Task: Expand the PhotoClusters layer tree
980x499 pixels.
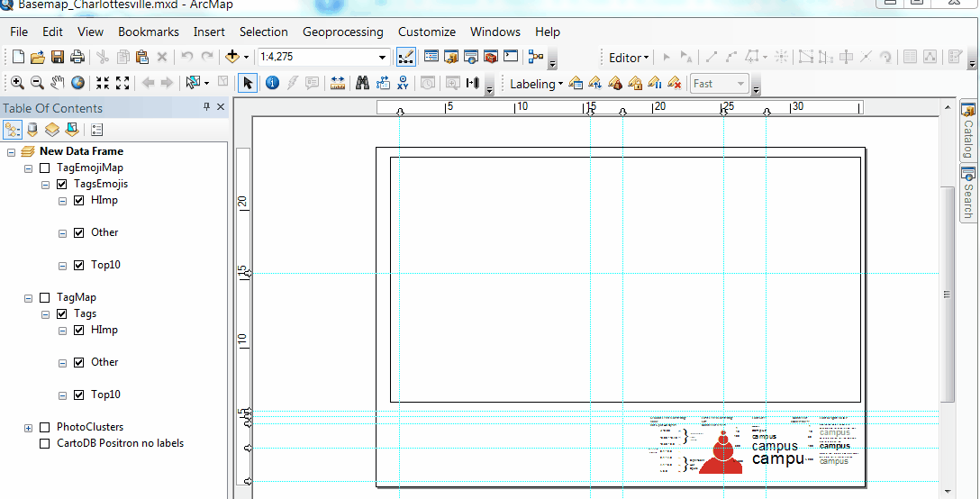Action: point(29,427)
